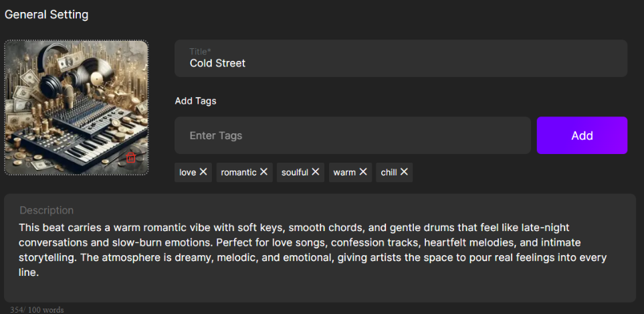The width and height of the screenshot is (644, 314).
Task: Click the "warm" tag chip label
Action: [x=344, y=172]
